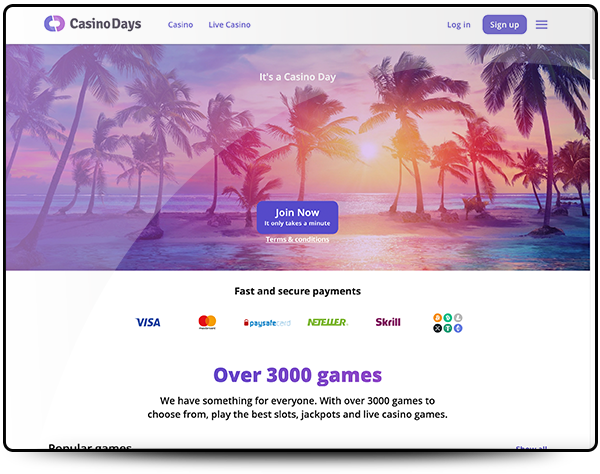Click the Show all link
Screen dimensions: 600x474
[532, 447]
